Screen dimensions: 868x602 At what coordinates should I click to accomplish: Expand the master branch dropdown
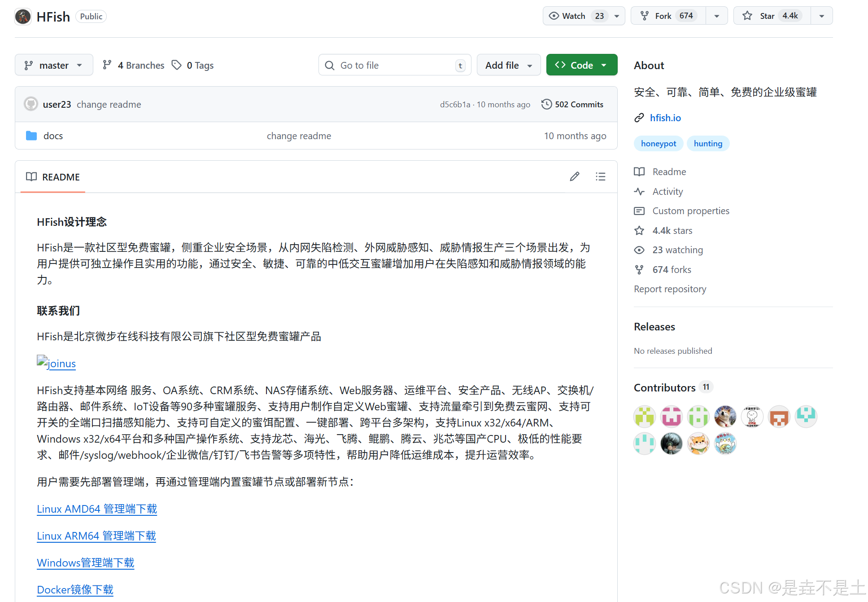click(x=54, y=65)
